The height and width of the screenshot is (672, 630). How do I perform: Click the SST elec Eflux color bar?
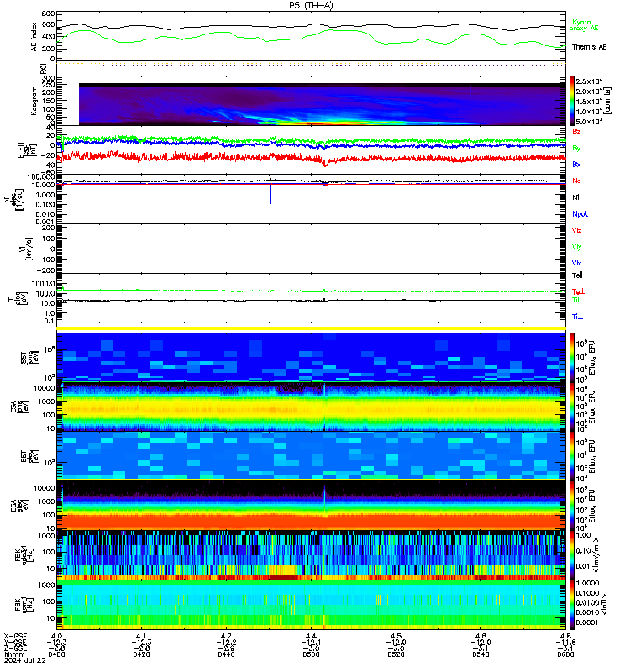(x=572, y=455)
